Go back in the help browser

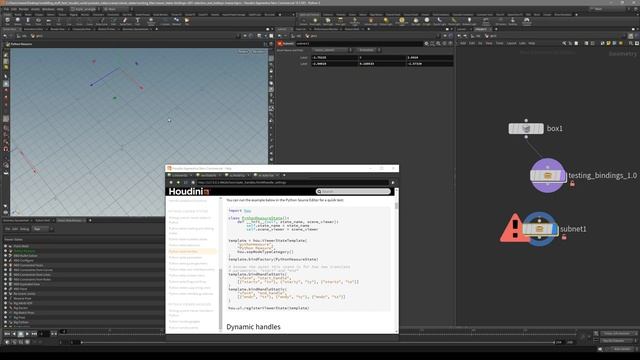click(171, 182)
